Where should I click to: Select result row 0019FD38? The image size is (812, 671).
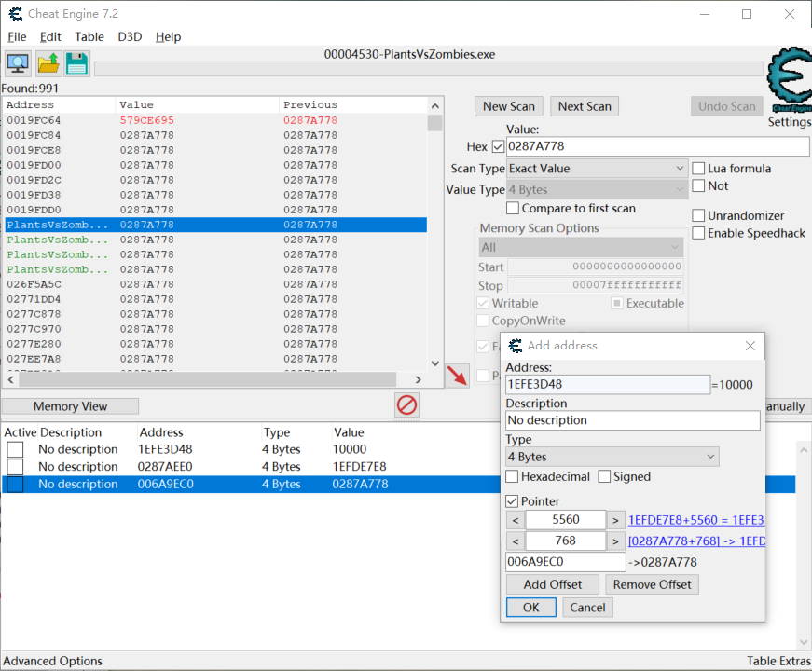(216, 195)
